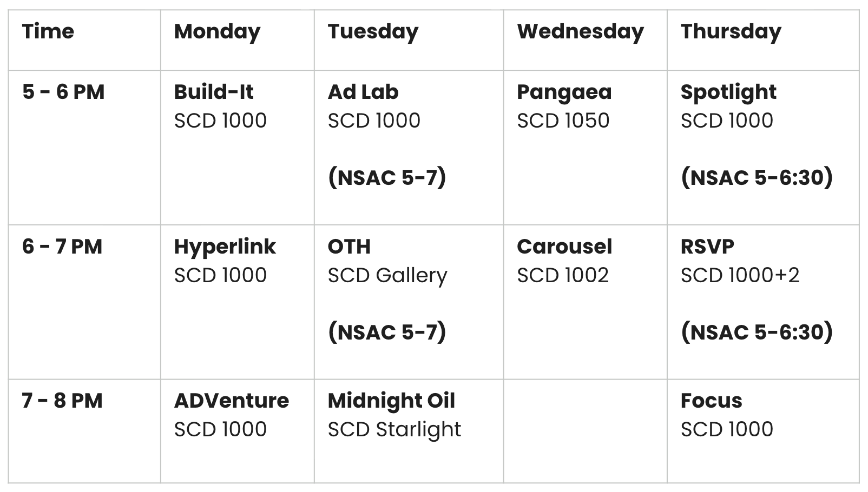Select the 5 - 6 PM time cell

click(x=84, y=148)
